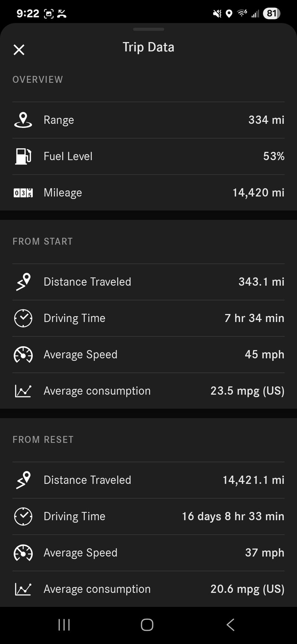Viewport: 297px width, 644px height.
Task: Tap the sheet drag handle at top
Action: [148, 29]
